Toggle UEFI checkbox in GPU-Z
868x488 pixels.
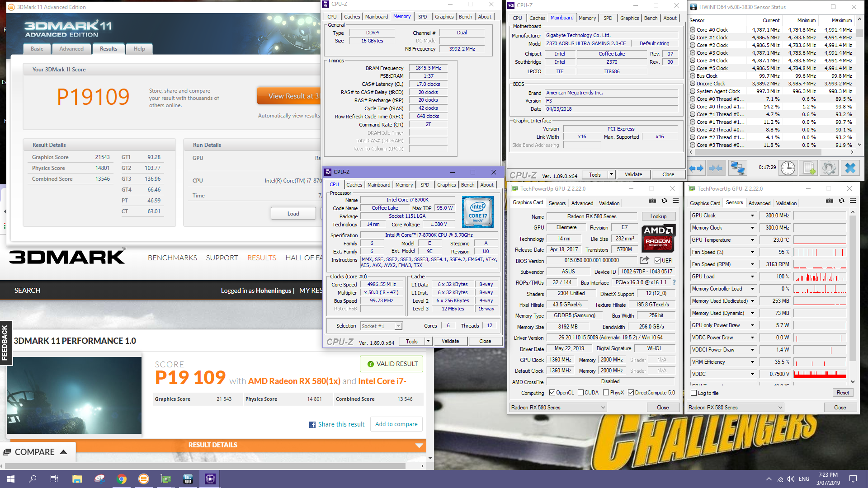coord(657,261)
